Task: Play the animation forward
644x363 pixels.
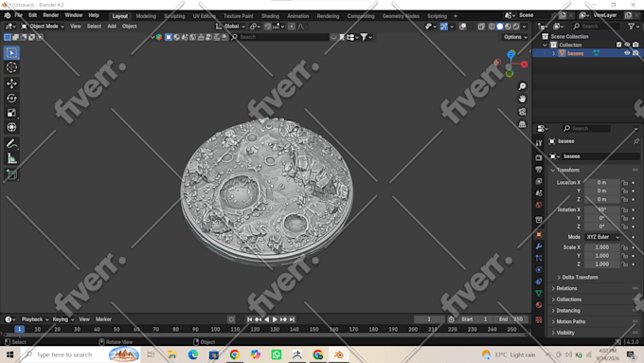Action: pos(275,319)
